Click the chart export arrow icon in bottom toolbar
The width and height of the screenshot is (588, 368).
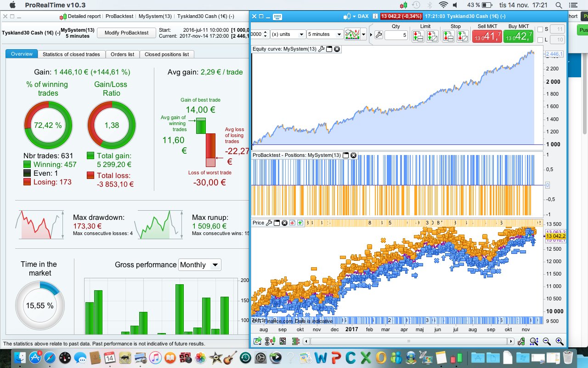pyautogui.click(x=257, y=341)
